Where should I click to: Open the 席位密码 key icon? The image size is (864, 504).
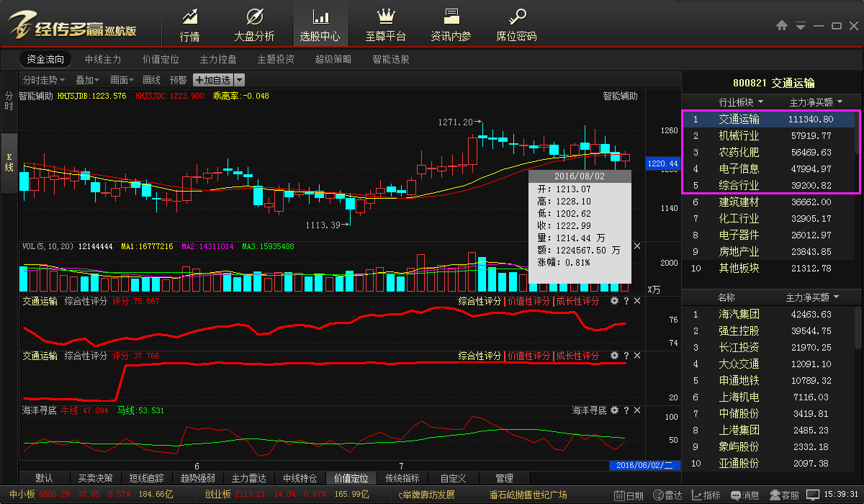516,24
